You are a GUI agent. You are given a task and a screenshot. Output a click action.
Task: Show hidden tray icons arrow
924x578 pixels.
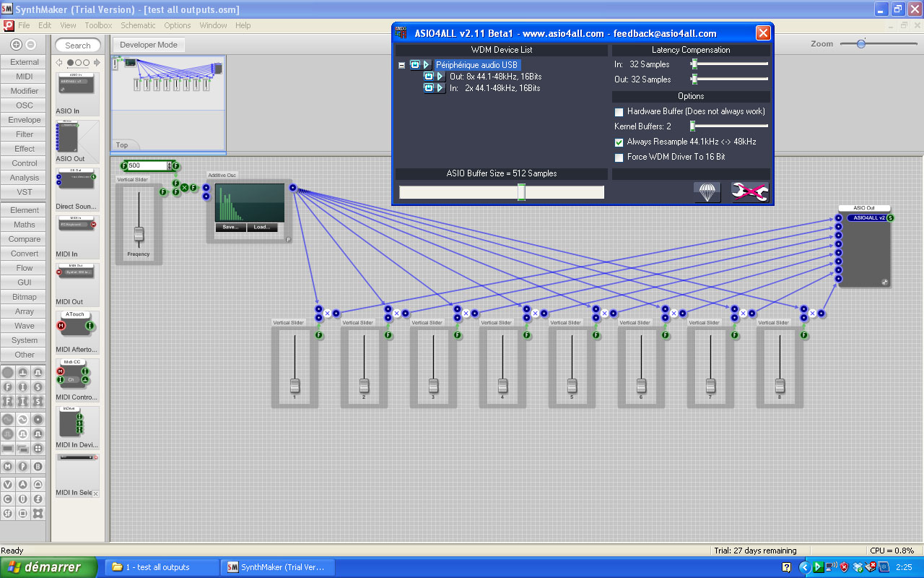pyautogui.click(x=804, y=568)
